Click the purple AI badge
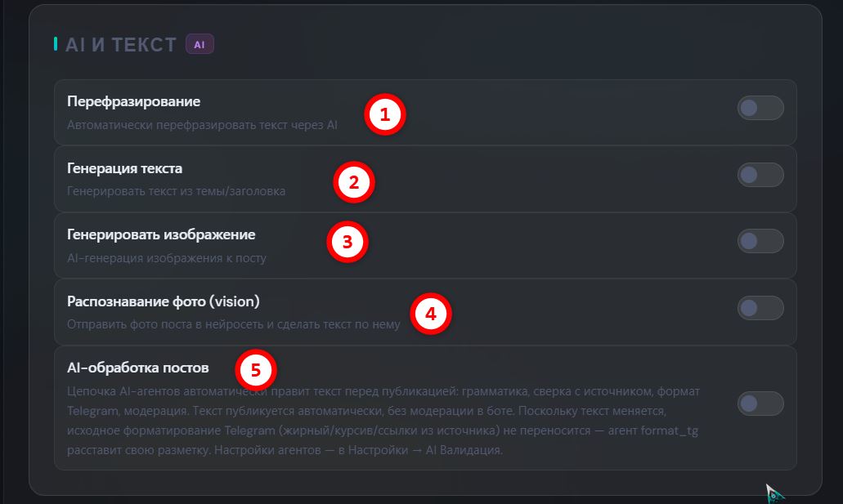Viewport: 843px width, 504px height. (200, 44)
